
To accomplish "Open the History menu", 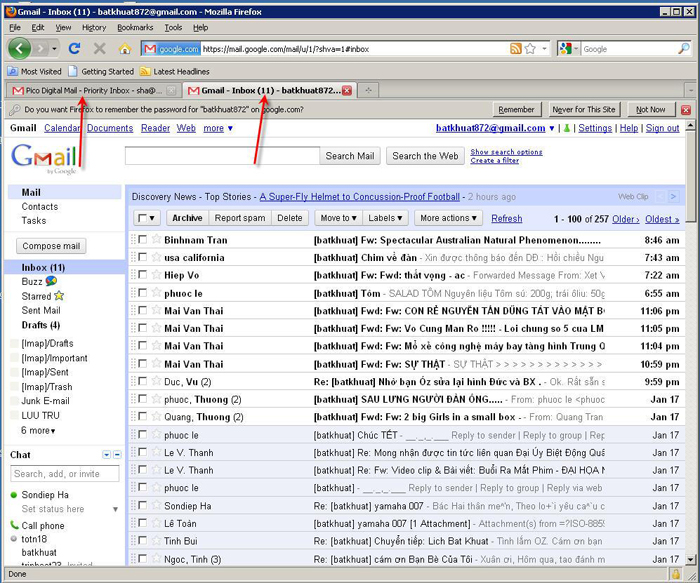I will [x=94, y=27].
